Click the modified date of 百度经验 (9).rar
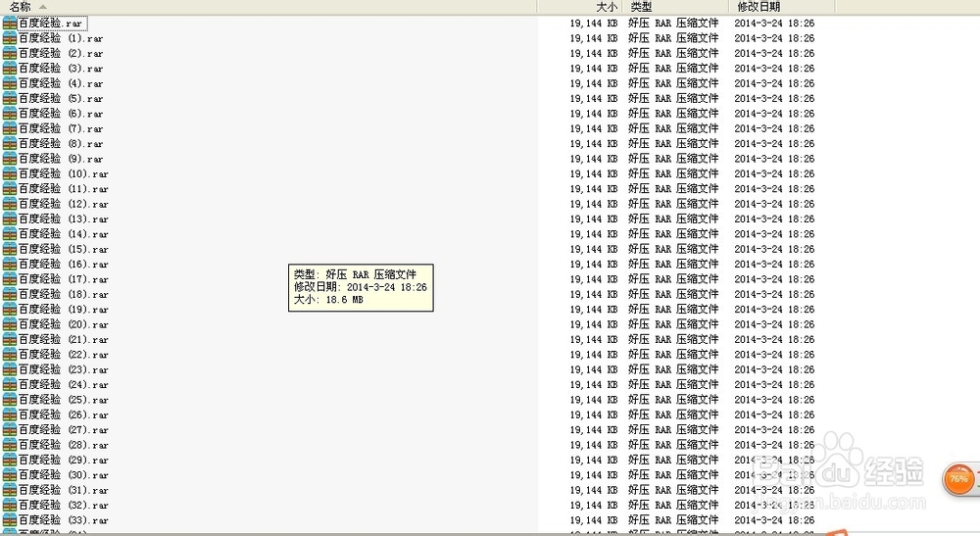 [774, 159]
